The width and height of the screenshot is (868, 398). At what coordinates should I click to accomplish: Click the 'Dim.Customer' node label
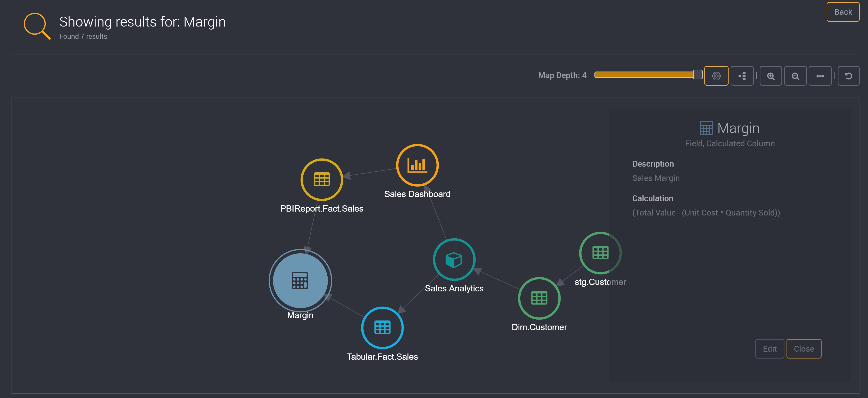click(539, 327)
